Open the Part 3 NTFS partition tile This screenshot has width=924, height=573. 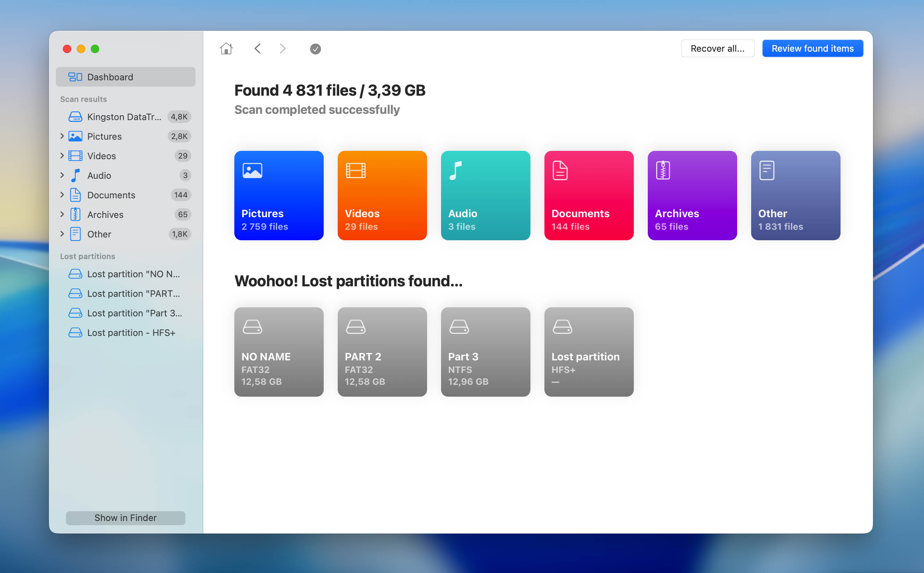pos(485,352)
